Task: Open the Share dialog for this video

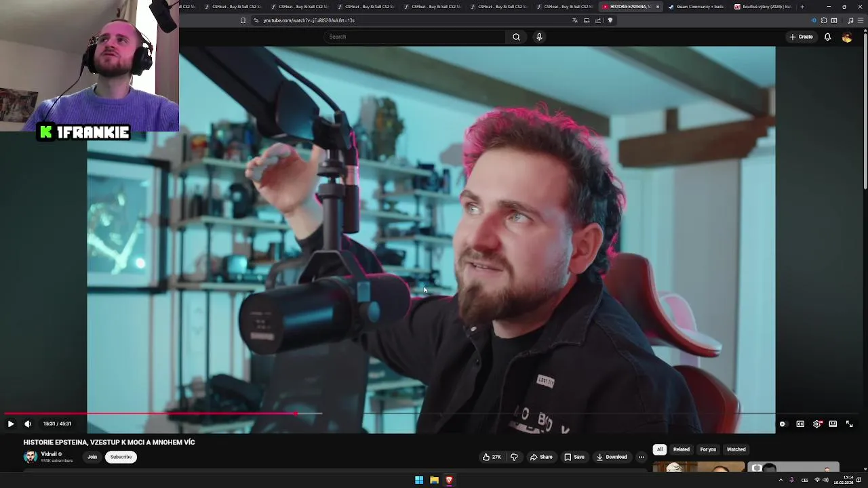Action: click(x=541, y=457)
